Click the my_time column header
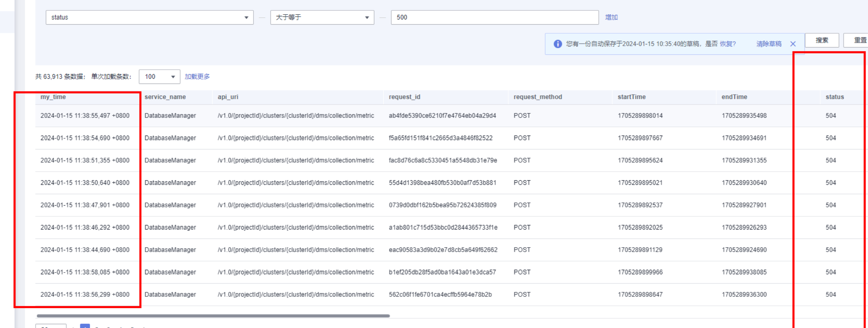Screen dimensions: 868x328 [x=53, y=97]
